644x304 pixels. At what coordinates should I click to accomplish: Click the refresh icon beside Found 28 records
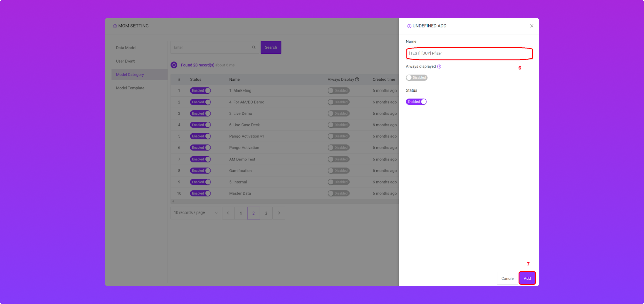tap(174, 65)
